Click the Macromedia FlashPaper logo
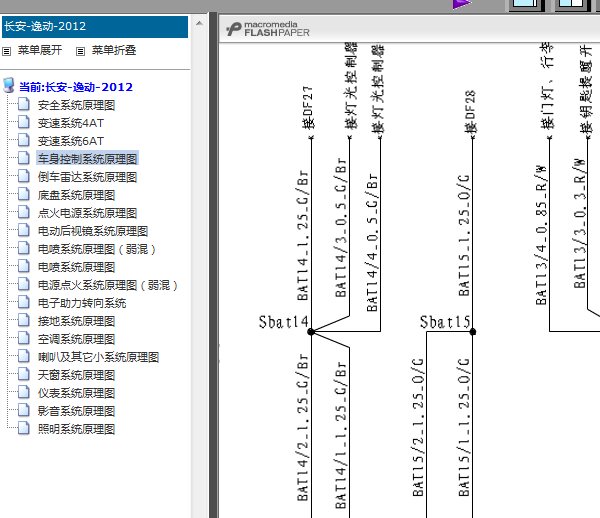The image size is (600, 518). pos(267,29)
